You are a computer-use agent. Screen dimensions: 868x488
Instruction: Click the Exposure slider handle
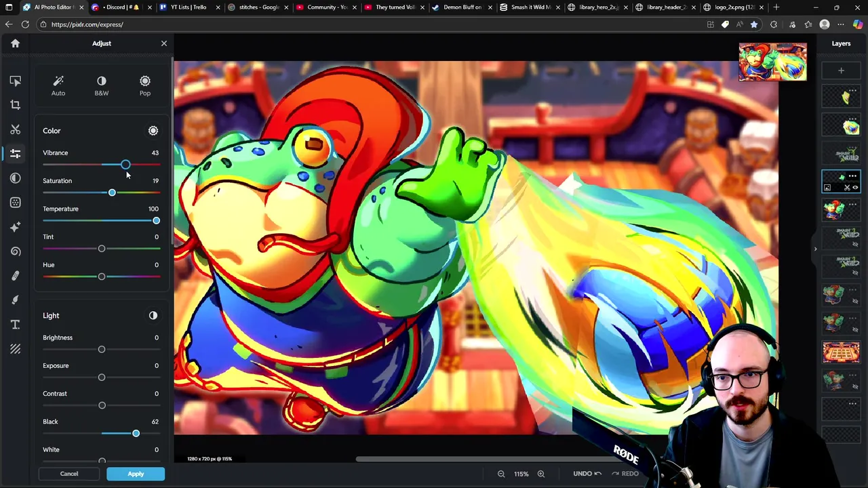pos(102,378)
